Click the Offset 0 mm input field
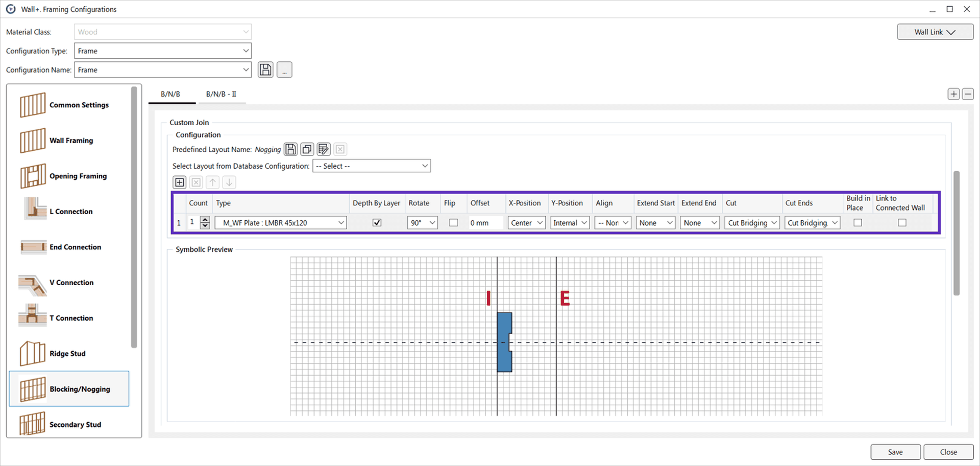The width and height of the screenshot is (980, 466). pos(485,223)
